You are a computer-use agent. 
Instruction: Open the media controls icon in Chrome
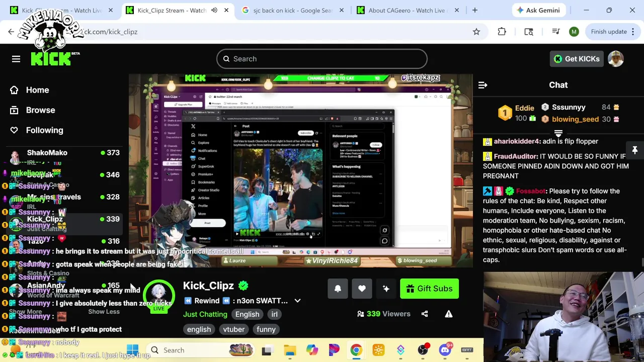556,32
